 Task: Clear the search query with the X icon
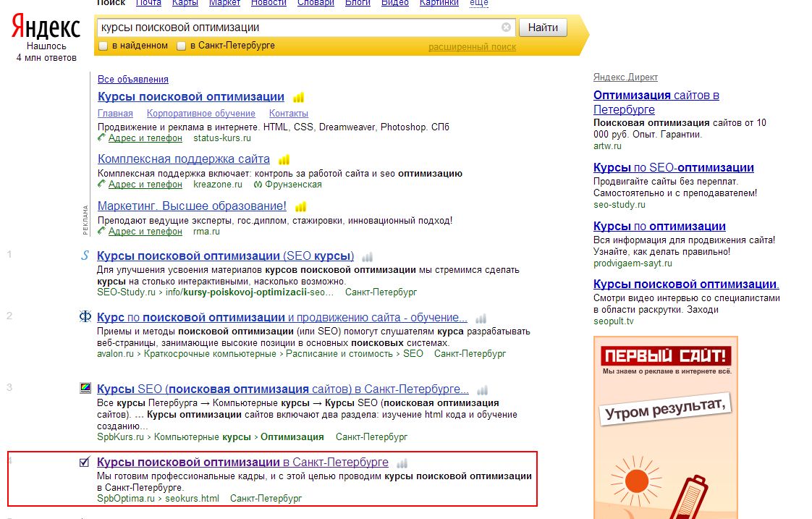tap(506, 27)
